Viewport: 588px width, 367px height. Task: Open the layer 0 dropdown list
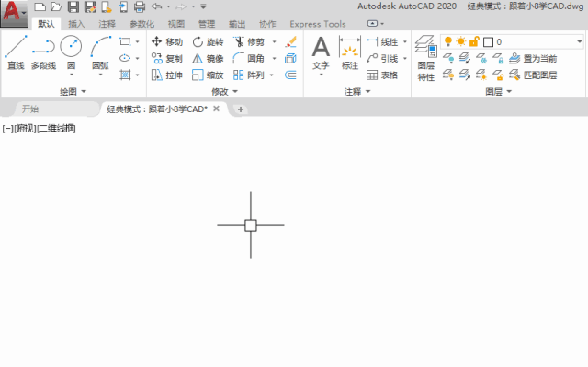click(580, 41)
